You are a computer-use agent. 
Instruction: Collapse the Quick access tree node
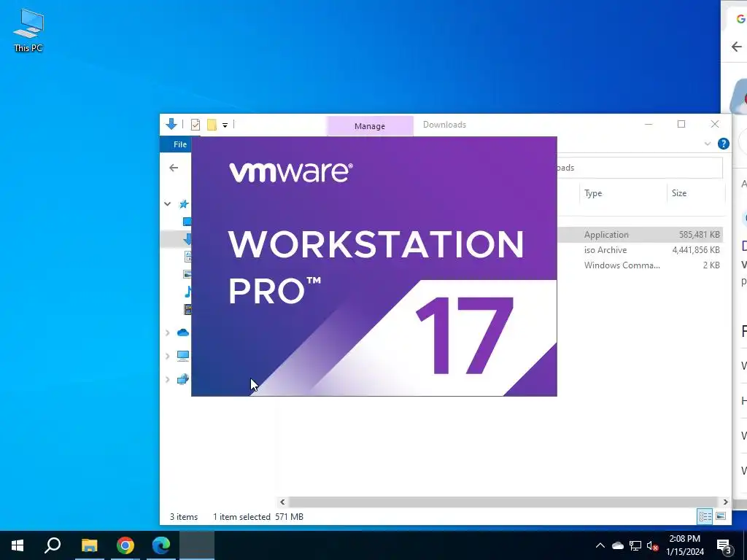(167, 204)
